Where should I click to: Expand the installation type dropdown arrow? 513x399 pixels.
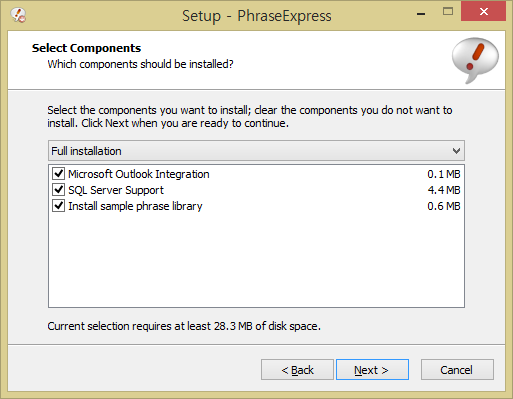click(x=456, y=151)
